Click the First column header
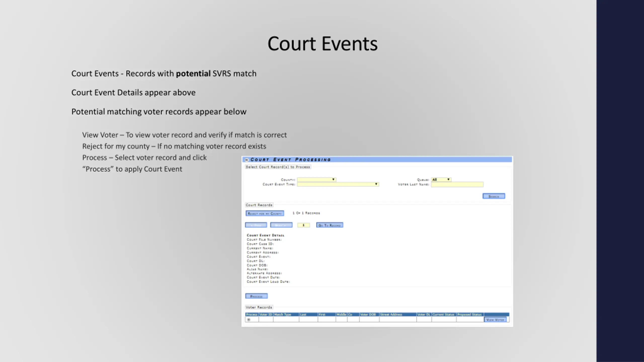644x362 pixels. tap(327, 314)
